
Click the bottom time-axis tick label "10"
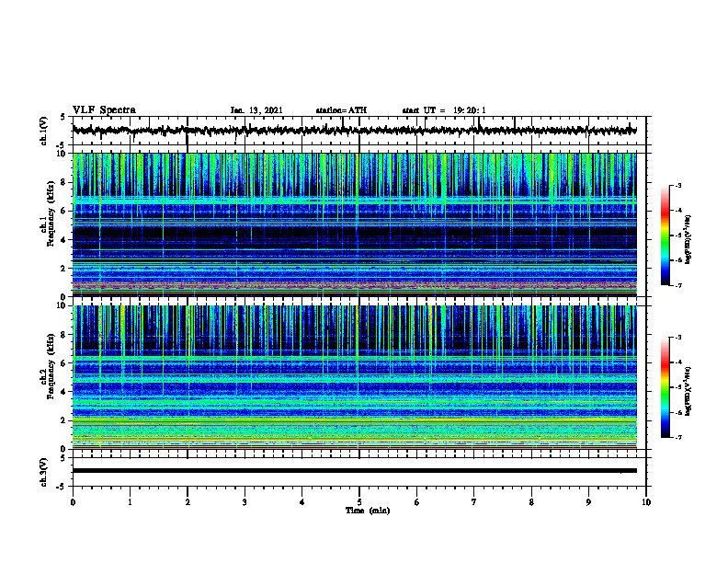coord(646,502)
